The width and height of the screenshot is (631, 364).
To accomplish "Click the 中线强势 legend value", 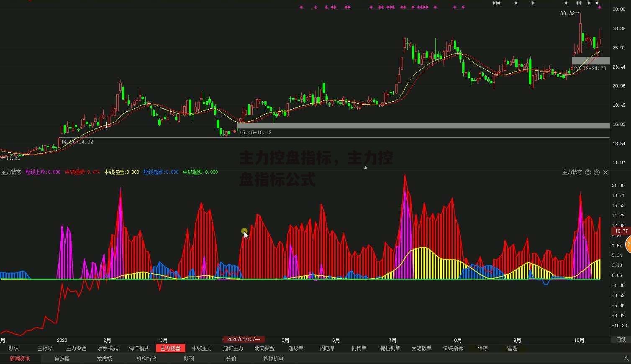I will tap(82, 172).
